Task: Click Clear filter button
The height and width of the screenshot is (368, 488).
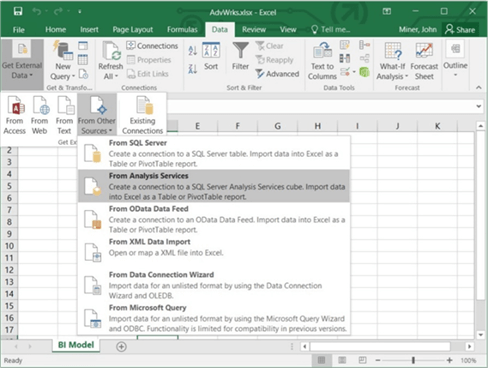Action: click(269, 46)
